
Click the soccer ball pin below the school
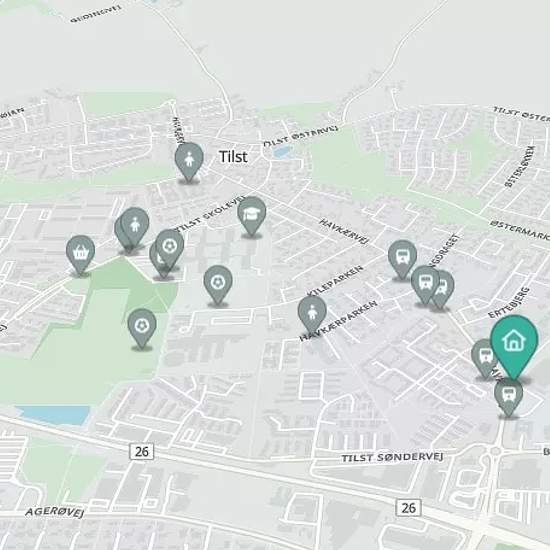[218, 284]
